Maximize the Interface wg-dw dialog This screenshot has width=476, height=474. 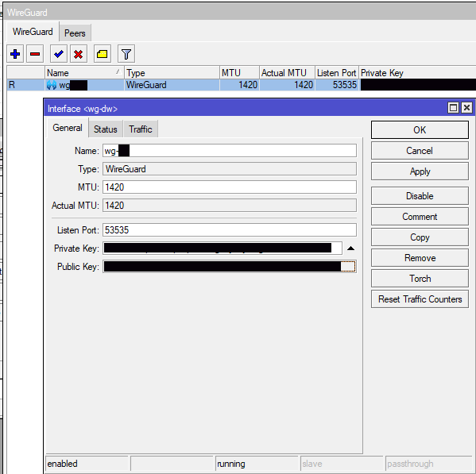(453, 108)
